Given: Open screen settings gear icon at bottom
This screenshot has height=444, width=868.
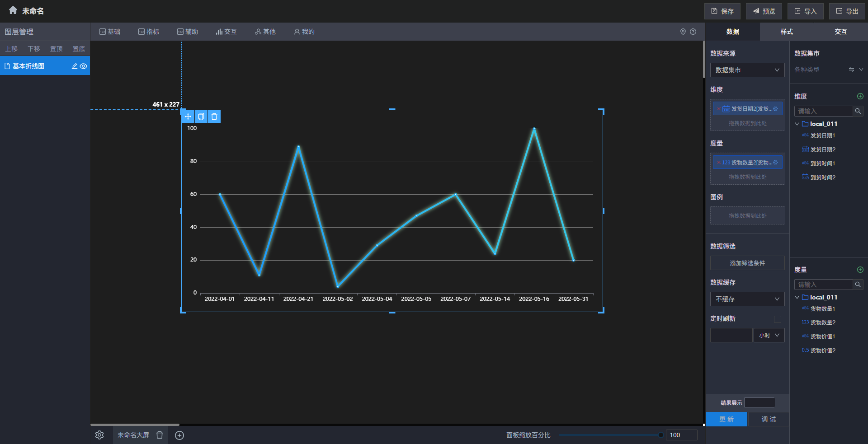Looking at the screenshot, I should coord(99,435).
